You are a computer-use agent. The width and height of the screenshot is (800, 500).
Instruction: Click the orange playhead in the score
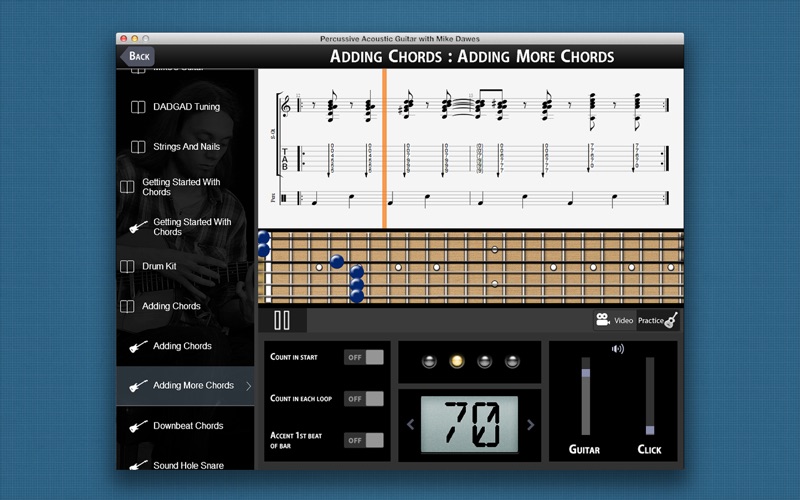coord(384,148)
